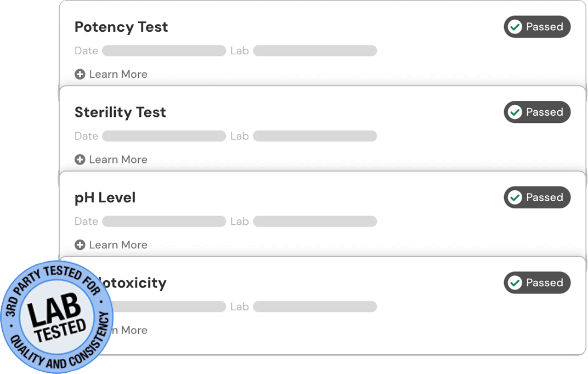
Task: Open Learn More under pH Level
Action: 118,245
